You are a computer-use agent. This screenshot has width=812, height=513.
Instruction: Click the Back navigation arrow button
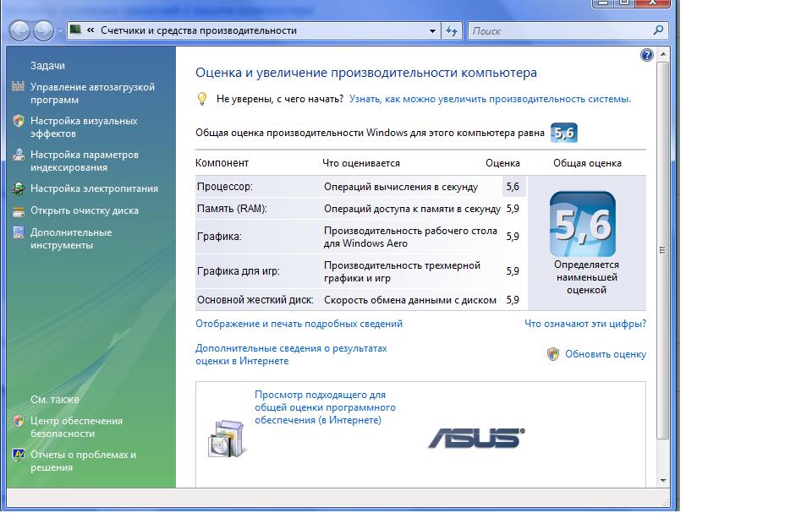[19, 30]
